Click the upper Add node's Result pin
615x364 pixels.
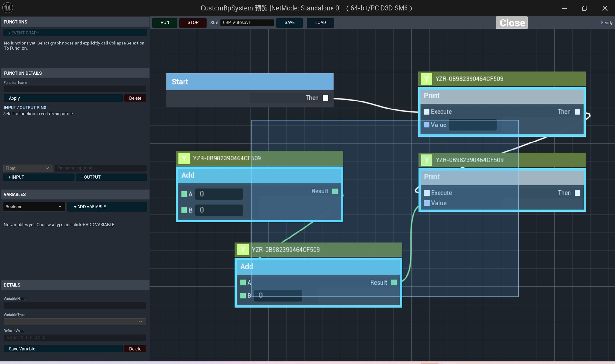335,191
